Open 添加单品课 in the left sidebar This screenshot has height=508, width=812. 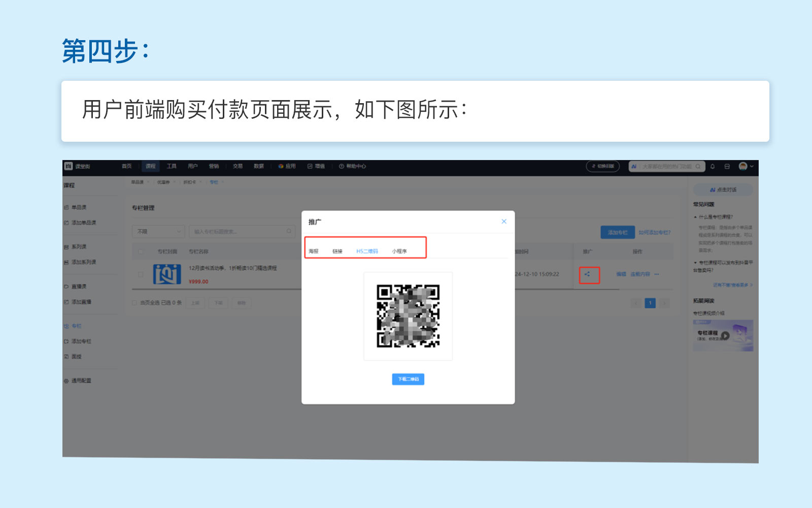(x=80, y=223)
